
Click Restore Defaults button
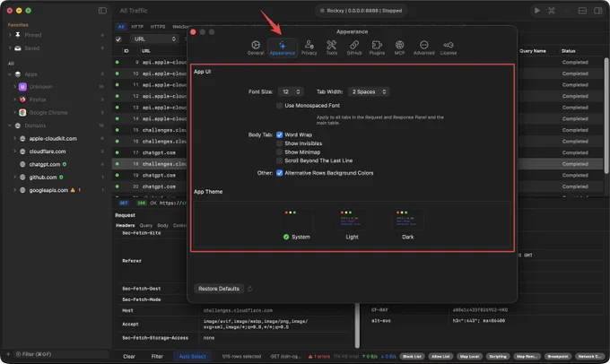click(x=219, y=289)
